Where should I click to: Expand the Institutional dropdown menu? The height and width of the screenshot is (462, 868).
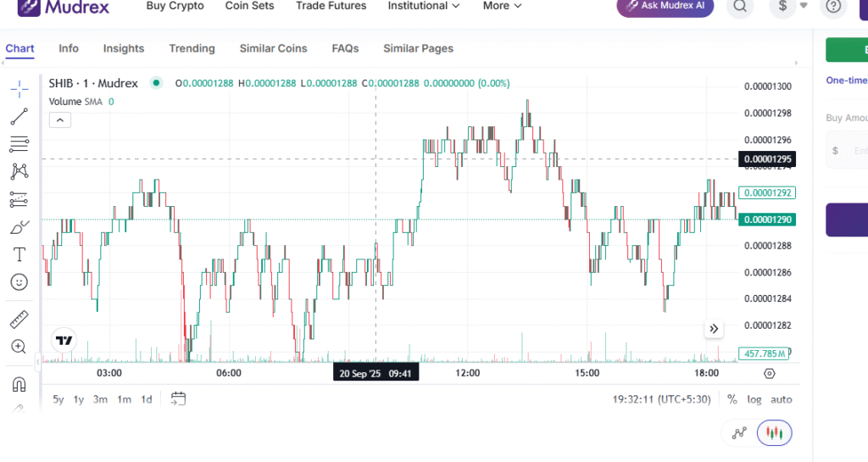tap(423, 6)
